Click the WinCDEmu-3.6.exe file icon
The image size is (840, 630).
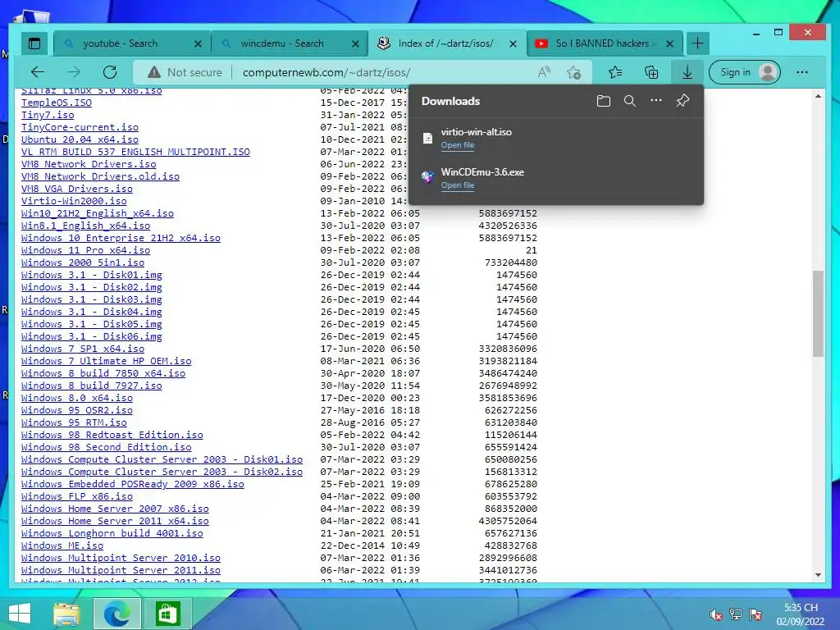427,177
